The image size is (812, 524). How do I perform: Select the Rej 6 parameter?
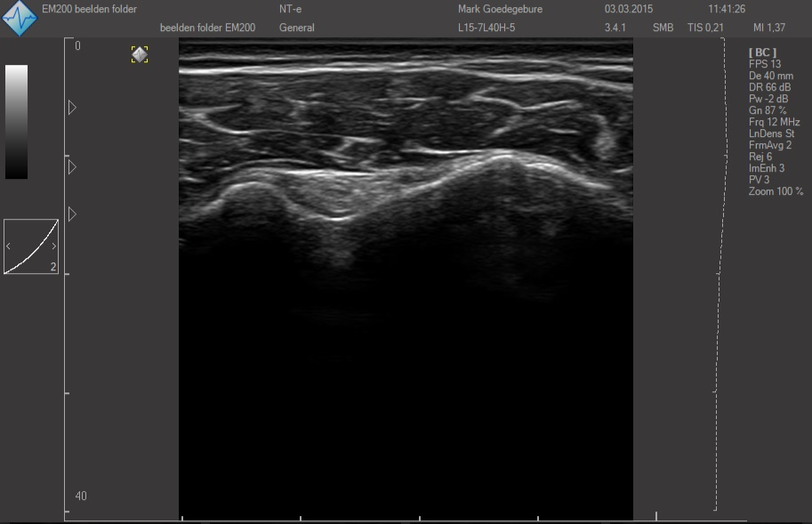pyautogui.click(x=760, y=157)
